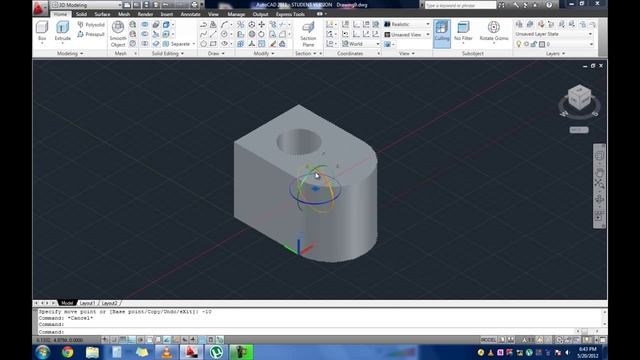This screenshot has height=360, width=640.
Task: Open the Windows Start menu
Action: 42,352
